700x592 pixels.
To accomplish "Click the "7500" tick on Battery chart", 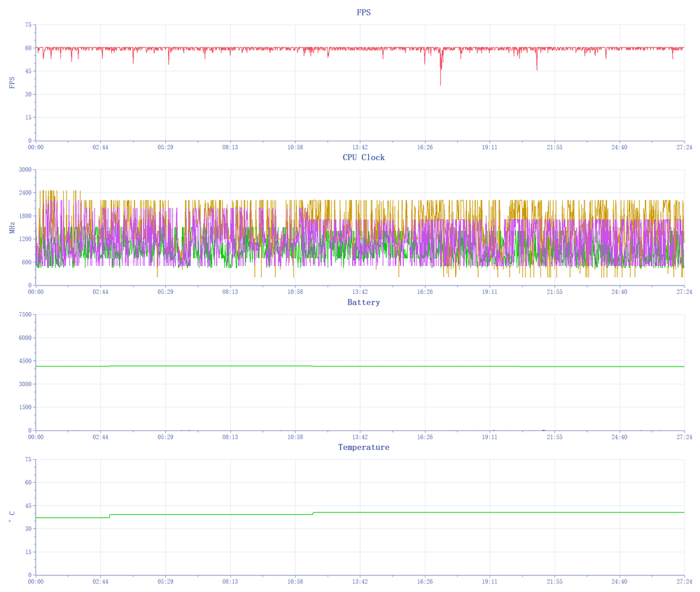I will [25, 314].
